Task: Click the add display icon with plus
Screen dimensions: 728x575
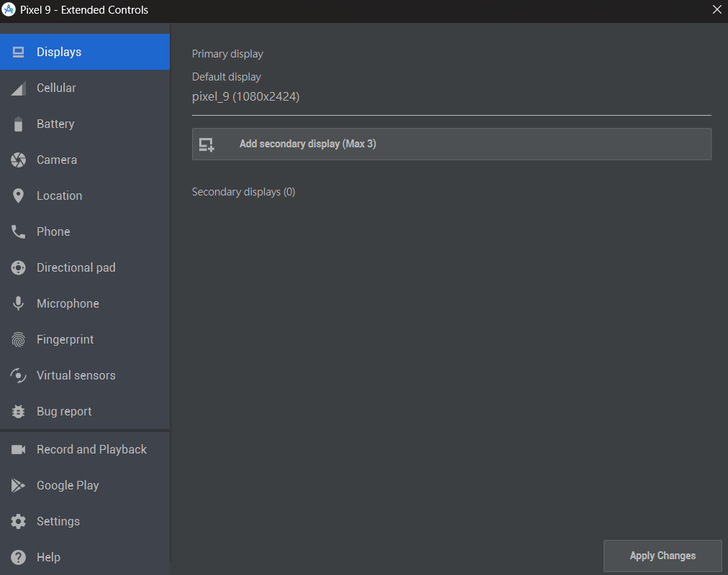Action: pyautogui.click(x=206, y=144)
